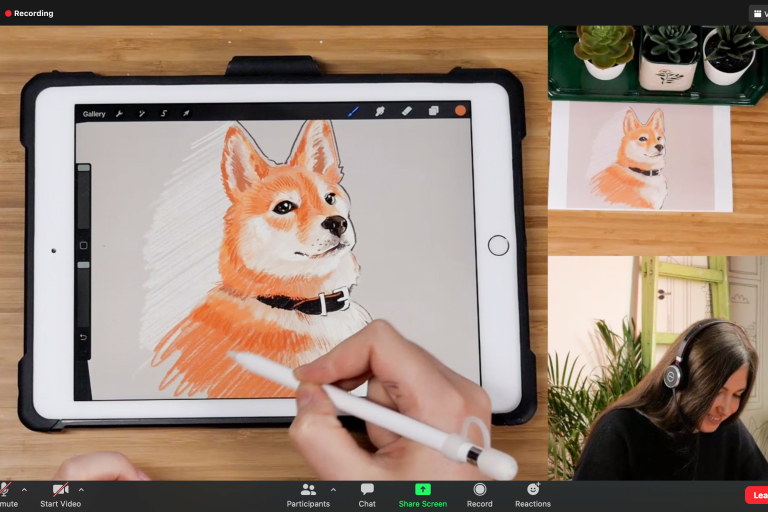Expand audio options arrow beside mute
The width and height of the screenshot is (768, 512).
(x=24, y=490)
